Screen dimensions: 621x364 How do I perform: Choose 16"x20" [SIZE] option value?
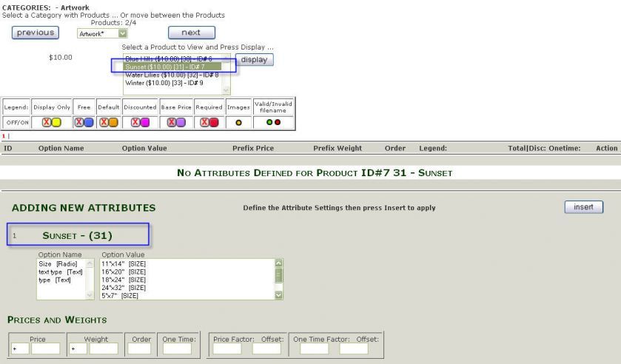123,272
